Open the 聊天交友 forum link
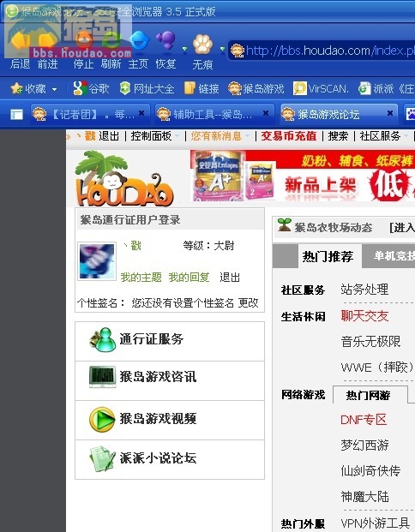Screen dimensions: 415x532 [x=364, y=316]
